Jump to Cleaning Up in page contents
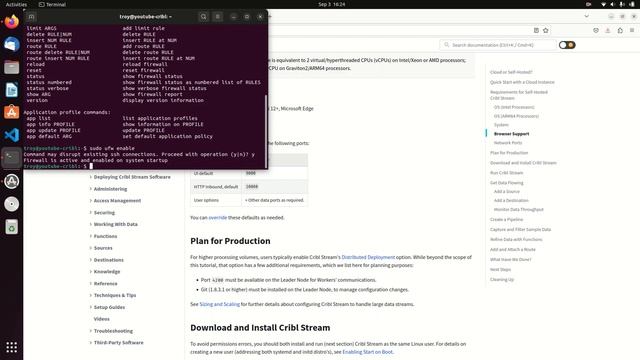Viewport: 640px width, 360px height. (502, 280)
